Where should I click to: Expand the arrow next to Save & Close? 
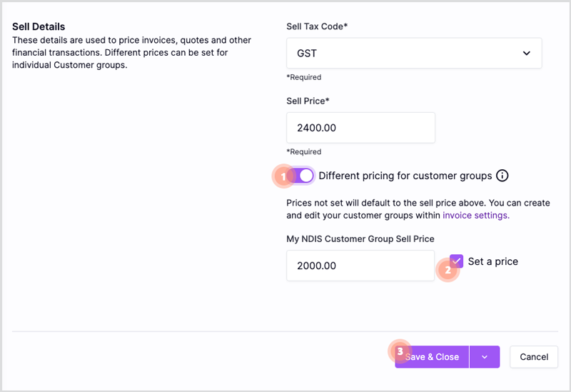(x=485, y=357)
